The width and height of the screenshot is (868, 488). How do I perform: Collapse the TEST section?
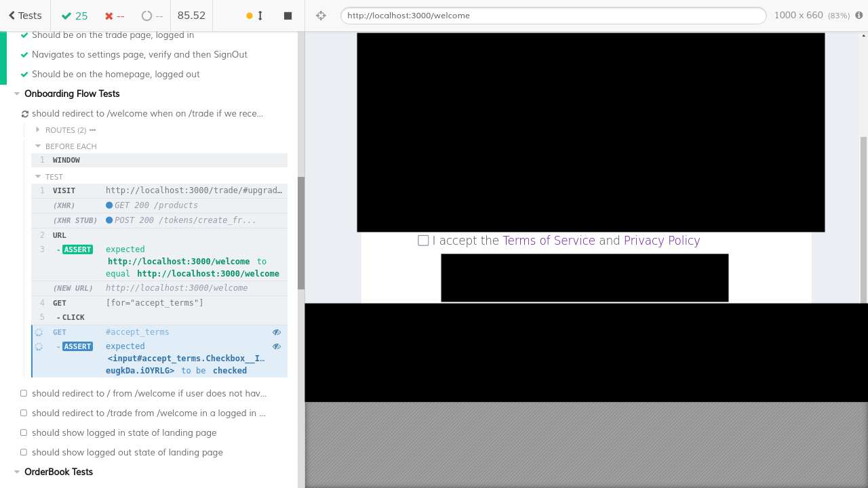(x=38, y=176)
